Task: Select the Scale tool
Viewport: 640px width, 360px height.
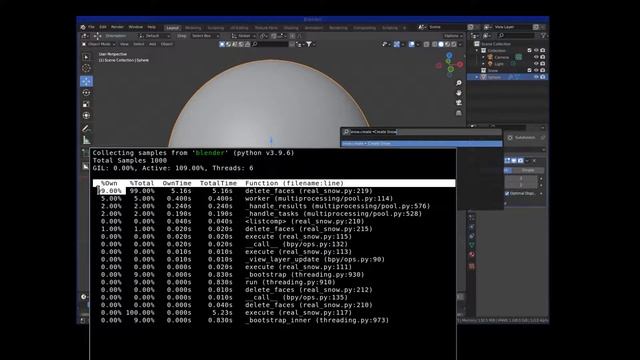Action: pyautogui.click(x=86, y=104)
